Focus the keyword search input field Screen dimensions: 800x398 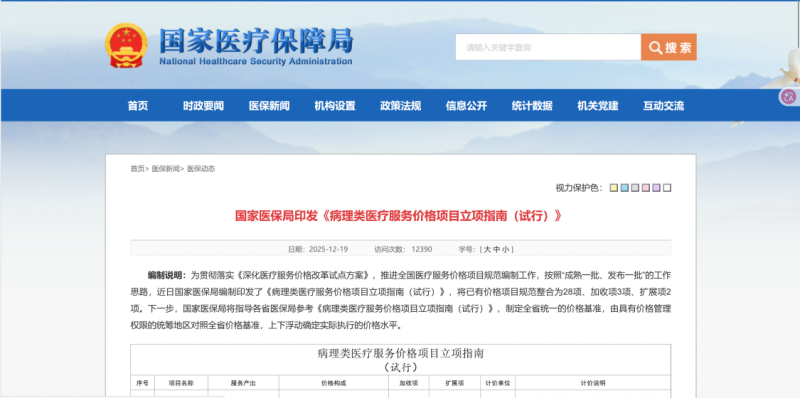548,47
